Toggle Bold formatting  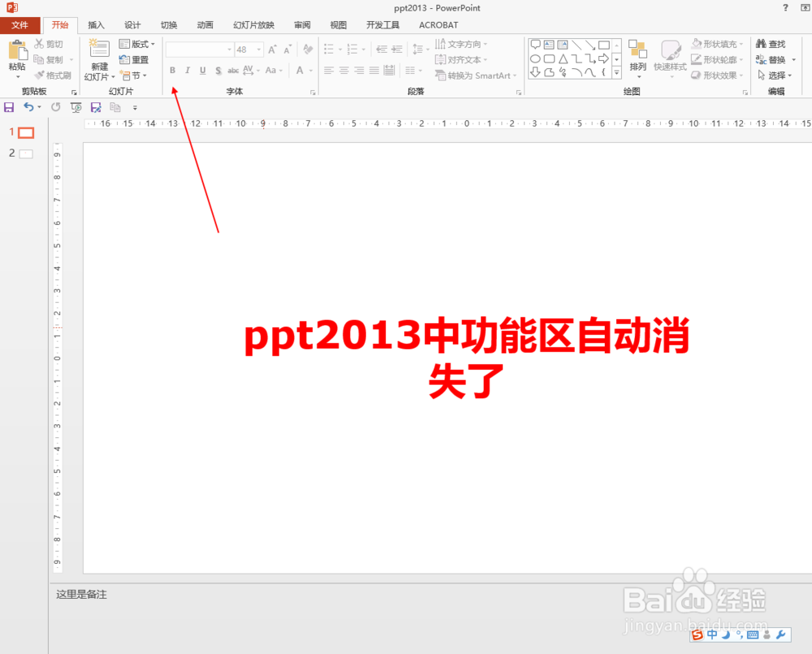tap(172, 71)
